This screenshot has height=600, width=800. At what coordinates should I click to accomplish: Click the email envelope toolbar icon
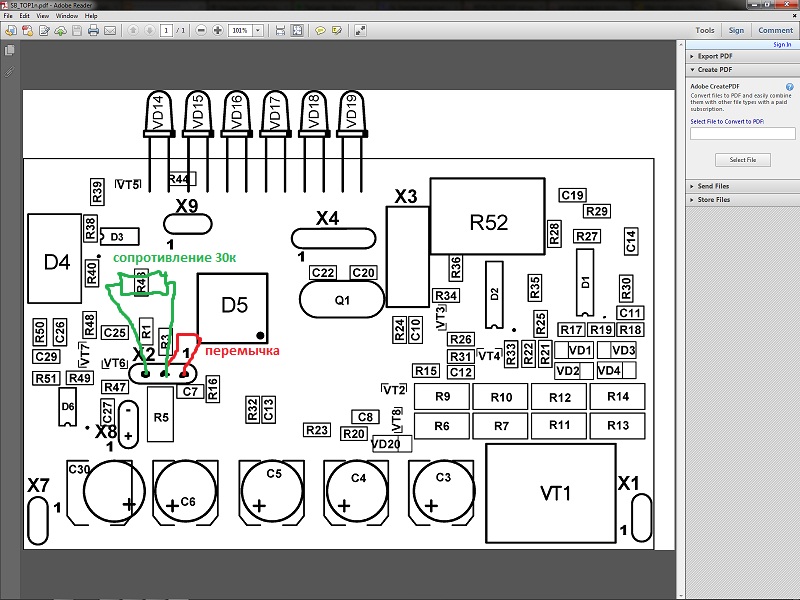tap(109, 31)
